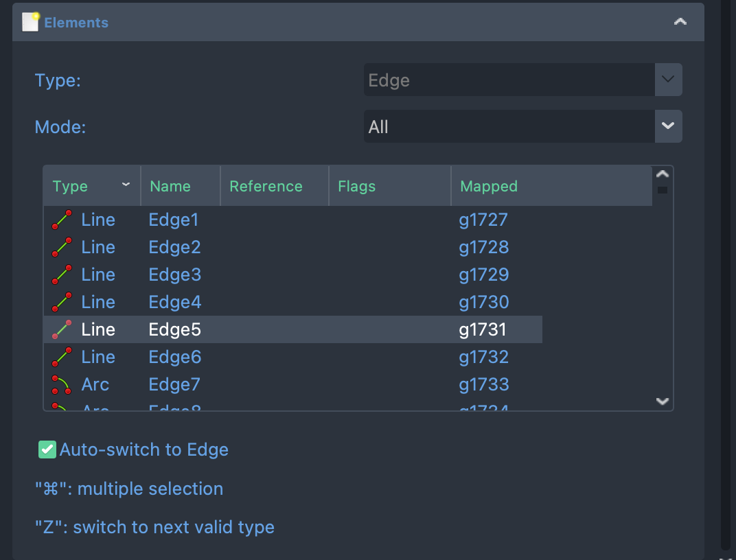Click the line icon of selected Edge5
Screen dimensions: 736x560
(x=62, y=330)
